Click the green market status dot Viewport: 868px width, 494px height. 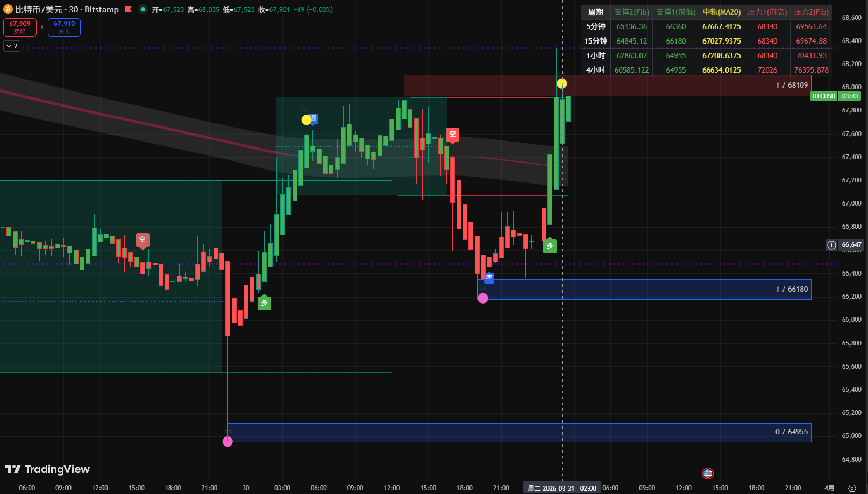tap(143, 9)
